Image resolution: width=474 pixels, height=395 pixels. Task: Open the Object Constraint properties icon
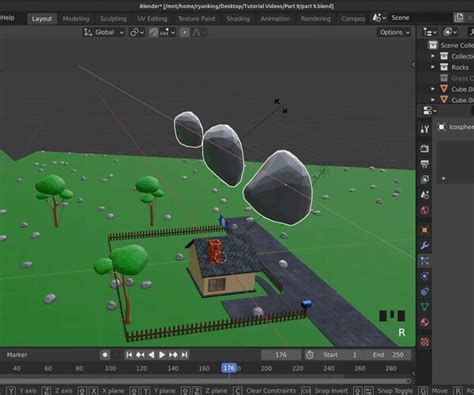point(425,291)
